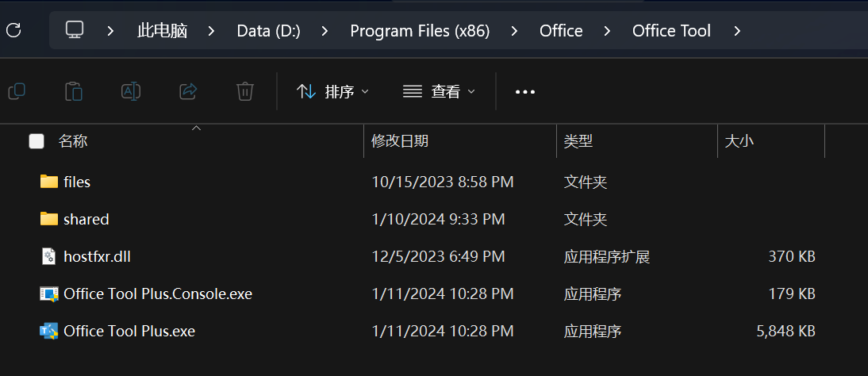Screen dimensions: 868x376
Task: Click the monitor icon in address bar
Action: [x=75, y=31]
